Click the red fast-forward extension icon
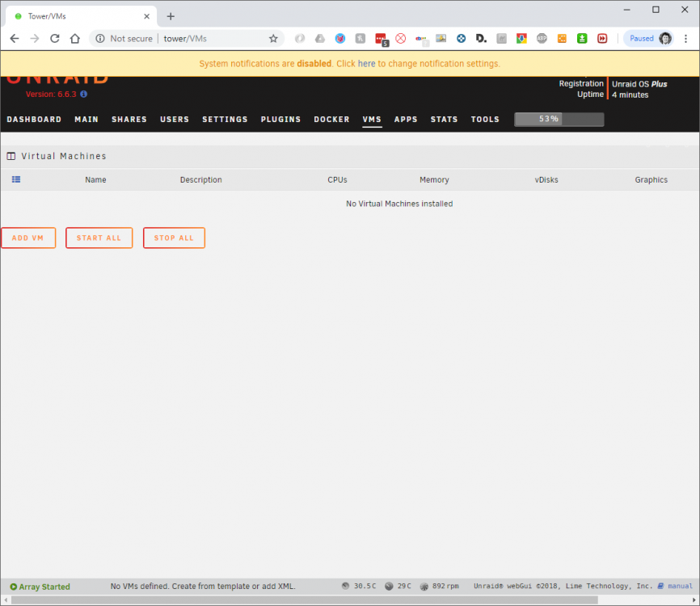 click(602, 38)
